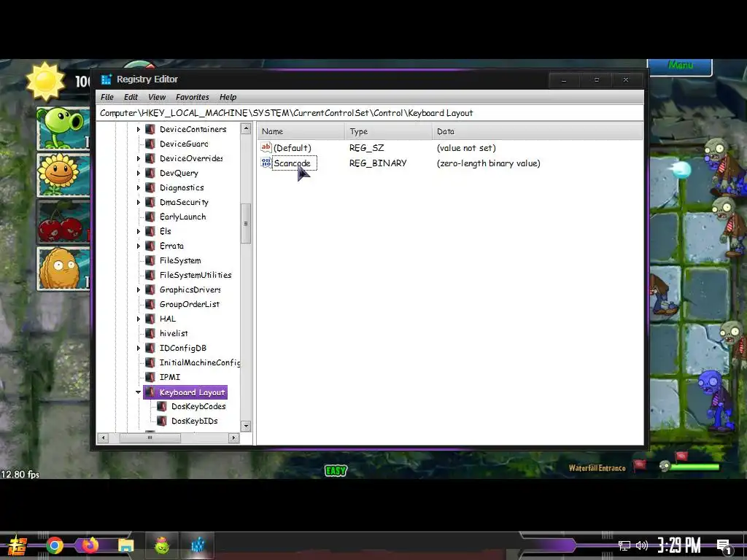
Task: Open the Edit menu
Action: coord(131,97)
